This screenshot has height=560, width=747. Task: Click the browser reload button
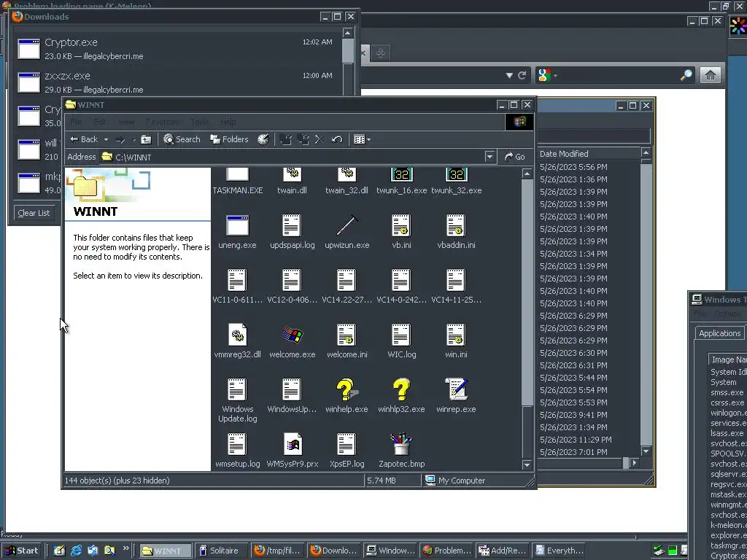tap(522, 75)
